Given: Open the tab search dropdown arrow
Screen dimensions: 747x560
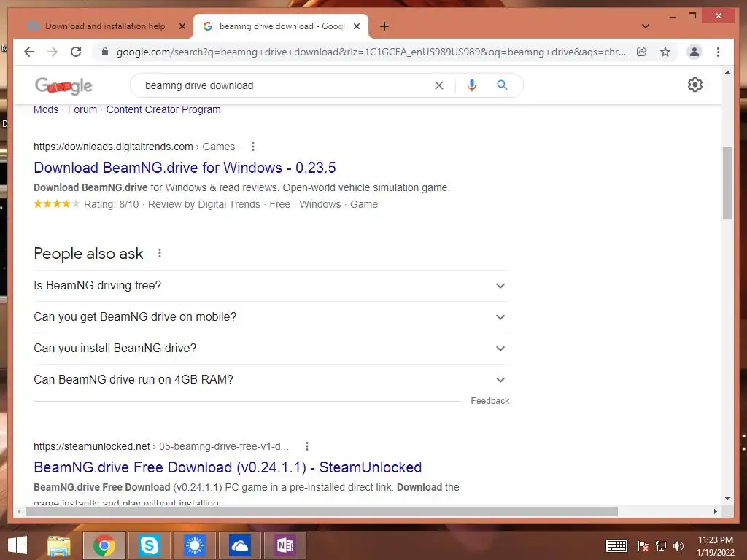Looking at the screenshot, I should tap(645, 27).
